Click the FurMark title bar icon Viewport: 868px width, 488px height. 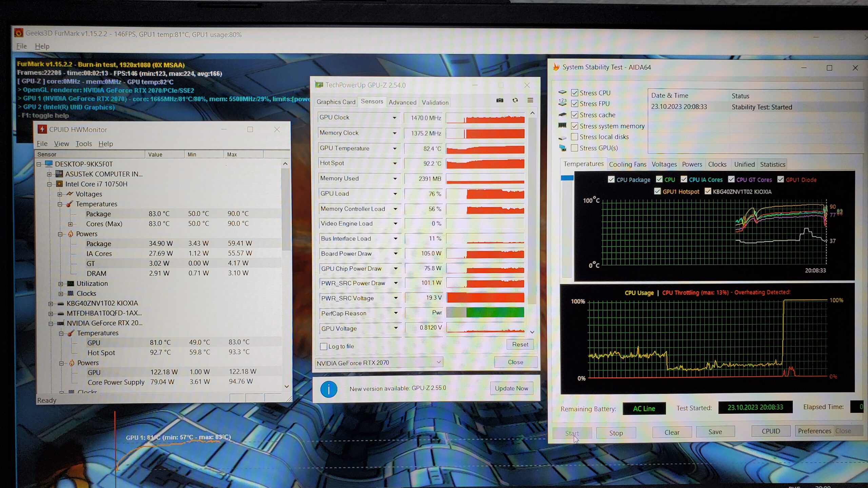[19, 33]
